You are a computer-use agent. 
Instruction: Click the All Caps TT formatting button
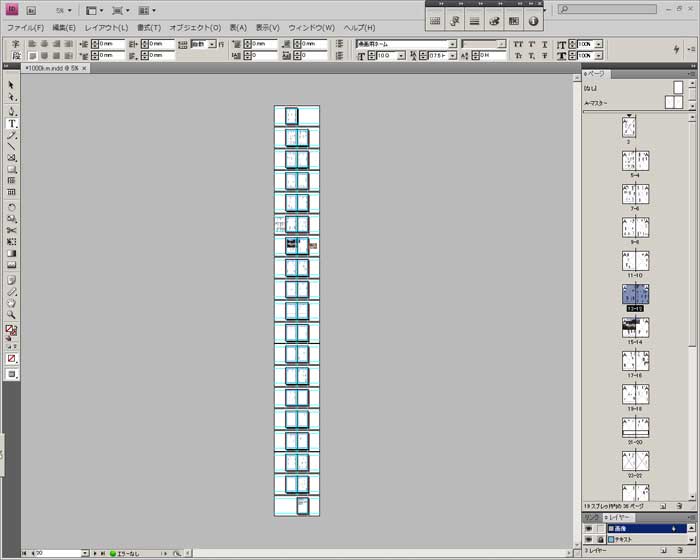[x=518, y=44]
